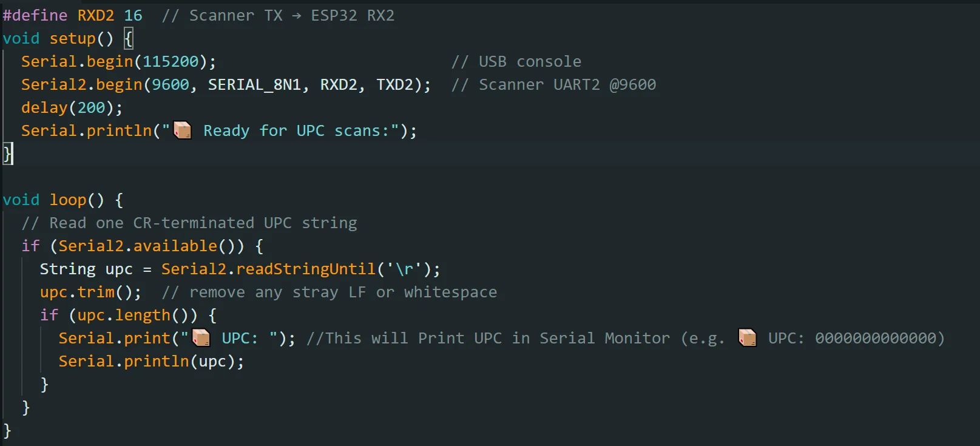
Task: Click the String type keyword
Action: (68, 269)
